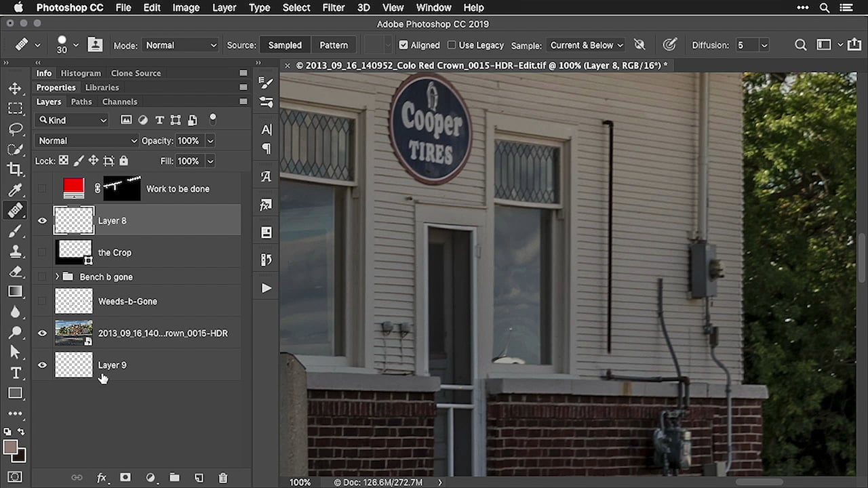
Task: Set Source to Sampled
Action: pyautogui.click(x=285, y=45)
